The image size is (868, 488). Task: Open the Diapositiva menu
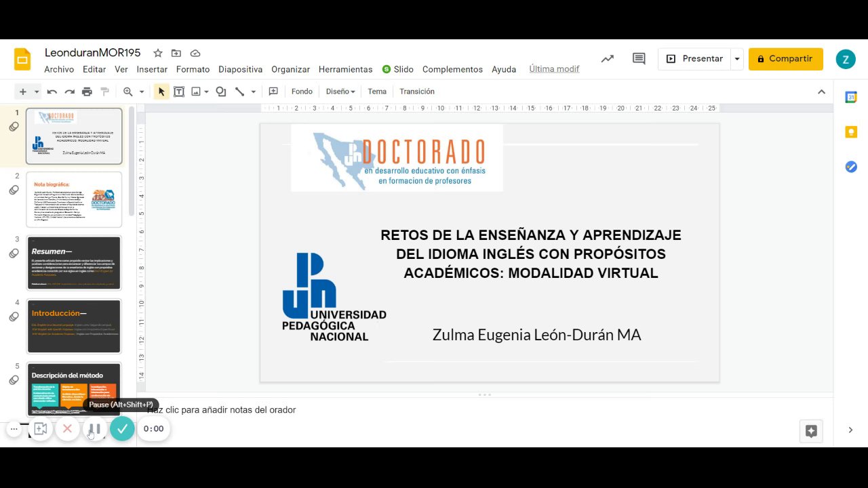[240, 69]
